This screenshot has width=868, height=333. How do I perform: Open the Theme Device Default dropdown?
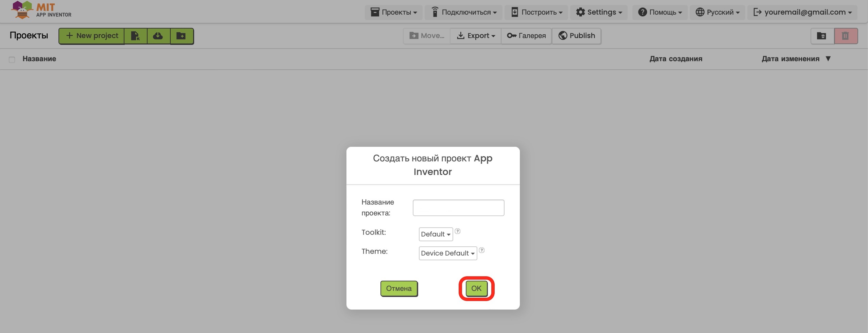[448, 253]
